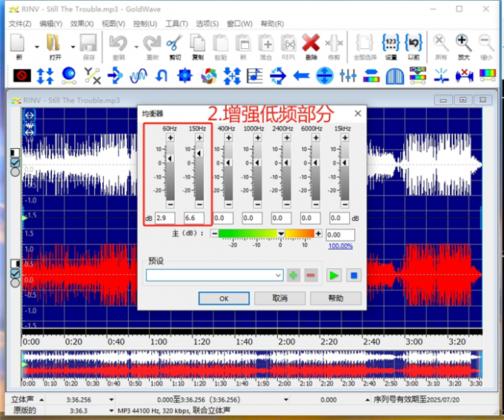Open the 文件(Z) menu

pyautogui.click(x=20, y=24)
